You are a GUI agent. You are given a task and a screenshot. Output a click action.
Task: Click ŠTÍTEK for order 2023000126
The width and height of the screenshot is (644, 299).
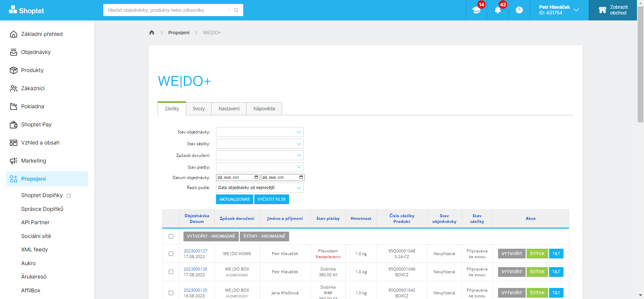(x=537, y=272)
